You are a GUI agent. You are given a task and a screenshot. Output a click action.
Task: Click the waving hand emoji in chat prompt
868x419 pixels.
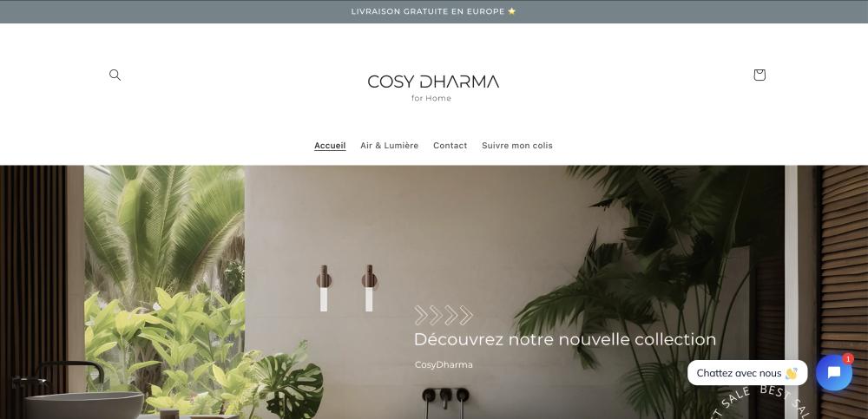[x=792, y=374]
